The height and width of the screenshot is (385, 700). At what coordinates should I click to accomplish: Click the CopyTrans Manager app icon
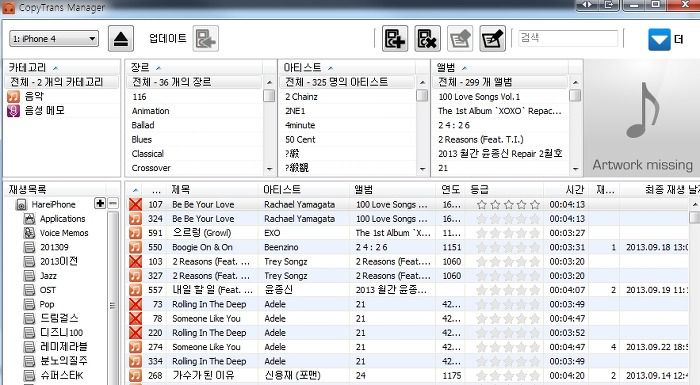click(x=8, y=7)
